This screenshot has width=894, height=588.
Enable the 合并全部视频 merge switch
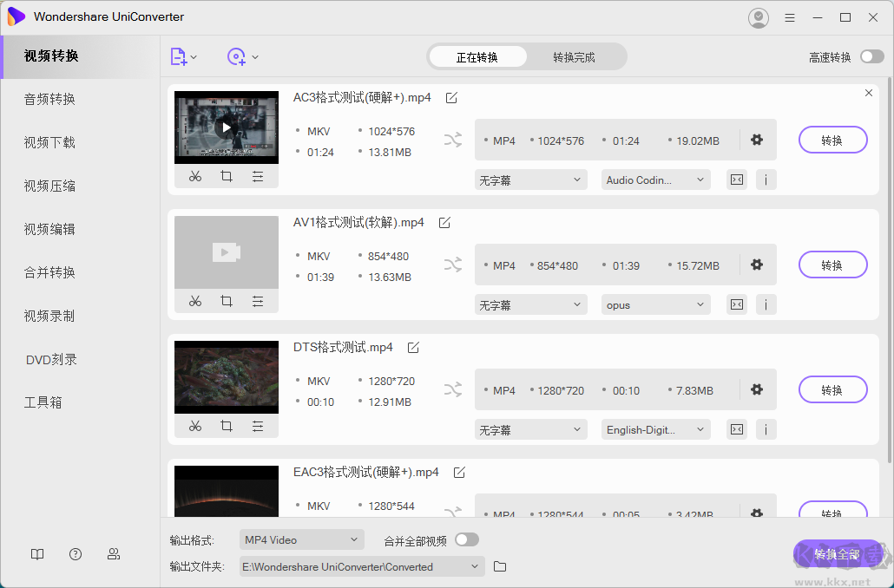pos(467,539)
